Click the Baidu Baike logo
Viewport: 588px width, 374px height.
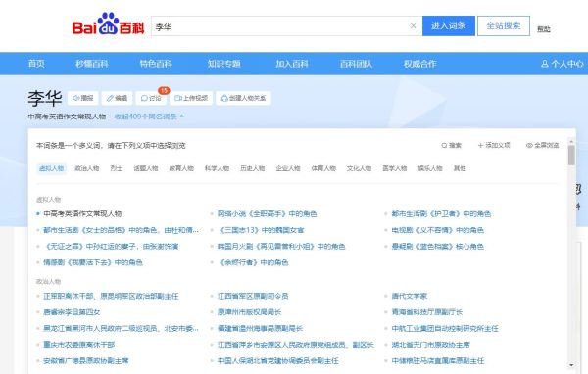pyautogui.click(x=108, y=23)
